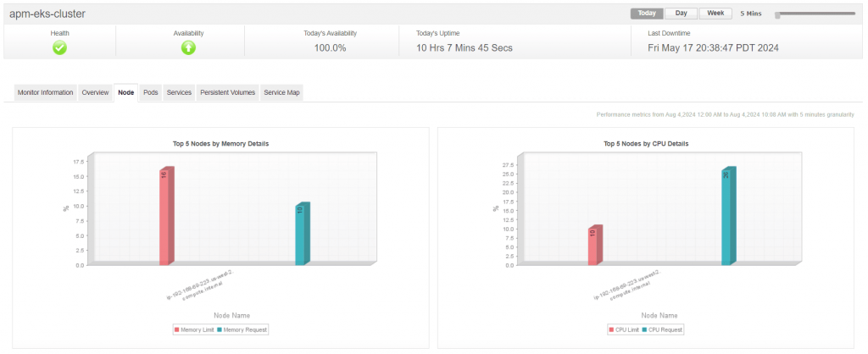Click the green Availability up-arrow icon
Screen dimensions: 868x354
pos(188,48)
